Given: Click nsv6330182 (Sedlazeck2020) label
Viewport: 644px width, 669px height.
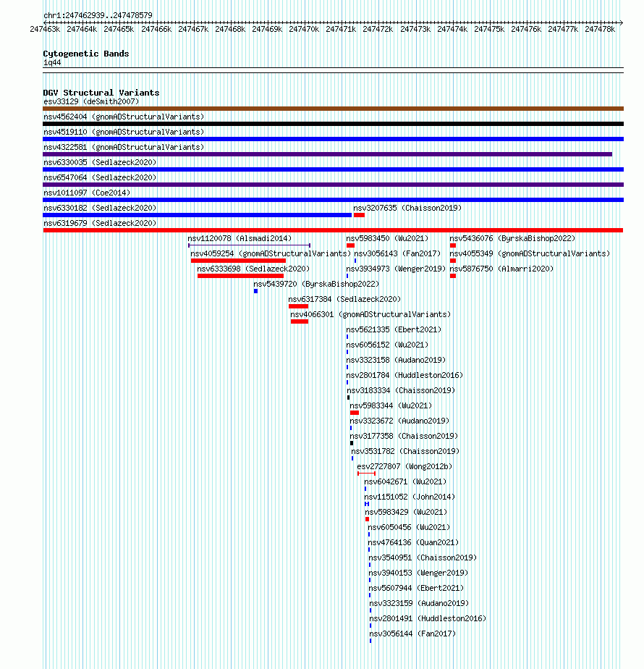Looking at the screenshot, I should coord(100,209).
